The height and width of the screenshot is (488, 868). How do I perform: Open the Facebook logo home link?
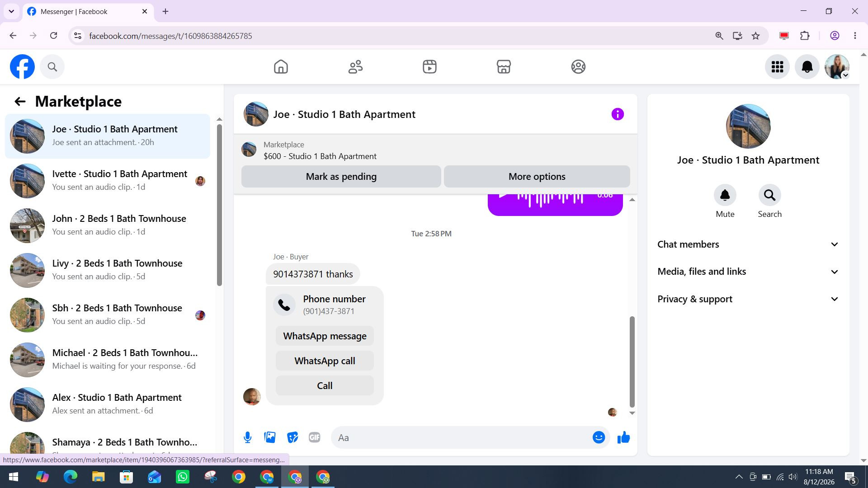(22, 67)
